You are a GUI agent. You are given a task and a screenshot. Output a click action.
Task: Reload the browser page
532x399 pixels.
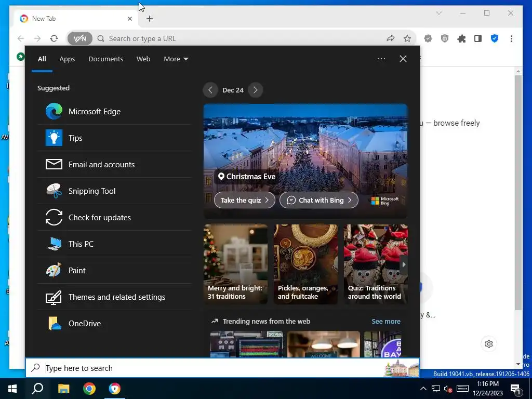point(54,38)
